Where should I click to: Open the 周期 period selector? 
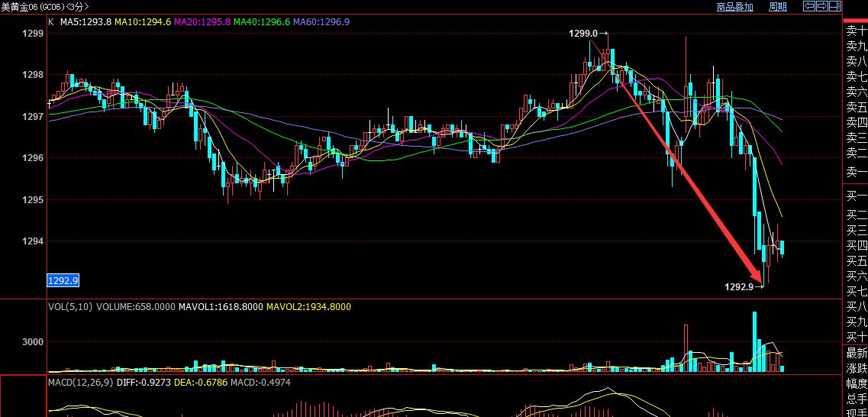[777, 7]
